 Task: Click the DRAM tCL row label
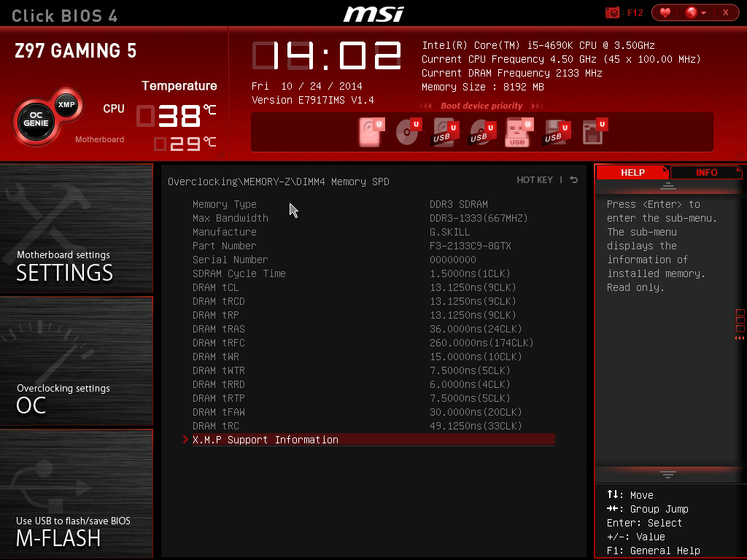[215, 287]
